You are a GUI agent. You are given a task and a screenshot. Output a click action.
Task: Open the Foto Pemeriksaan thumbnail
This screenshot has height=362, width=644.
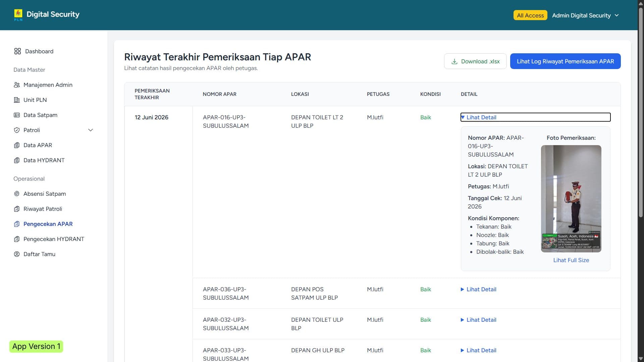coord(571,198)
